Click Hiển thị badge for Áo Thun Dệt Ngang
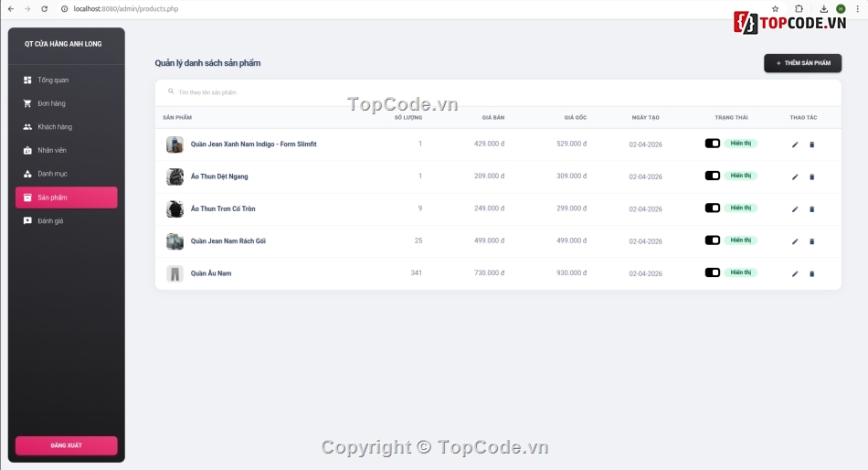The image size is (868, 470). coord(741,176)
